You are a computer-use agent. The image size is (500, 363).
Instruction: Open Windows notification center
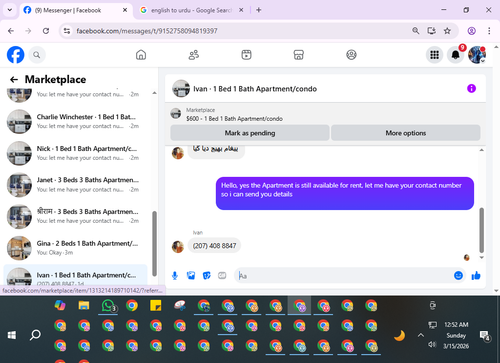click(x=484, y=335)
